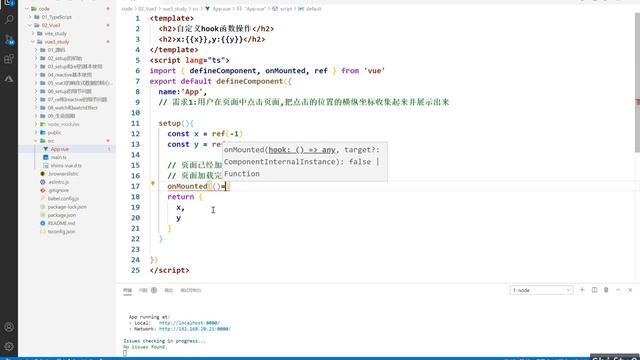
Task: Open the Azure triangle icon in activity bar
Action: pyautogui.click(x=9, y=78)
